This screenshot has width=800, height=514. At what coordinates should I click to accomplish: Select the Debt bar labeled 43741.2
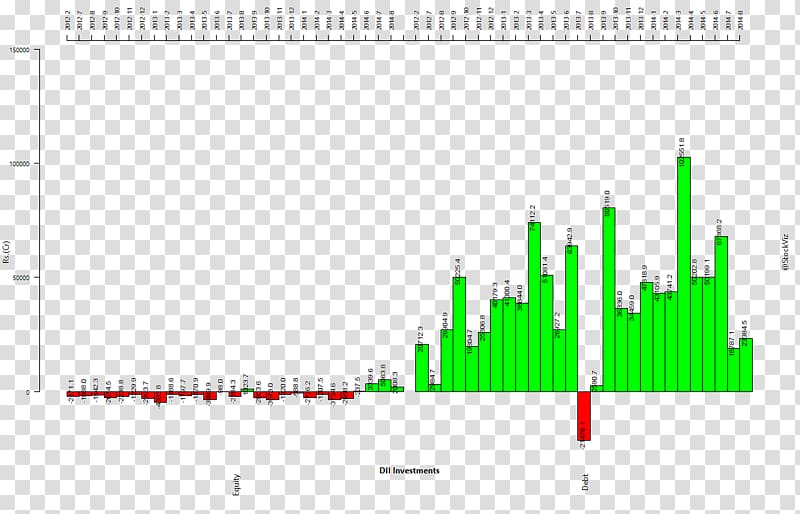pos(671,341)
